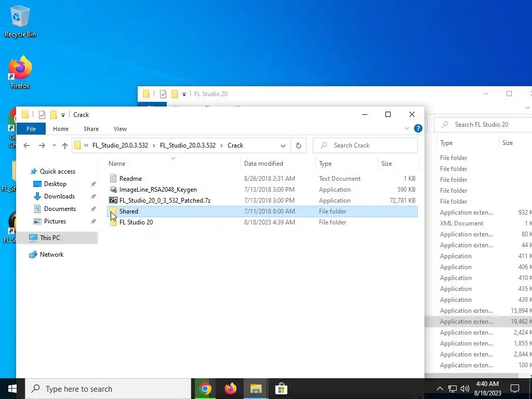Click the taskbar search box
Screen dimensions: 532x399
coord(108,389)
